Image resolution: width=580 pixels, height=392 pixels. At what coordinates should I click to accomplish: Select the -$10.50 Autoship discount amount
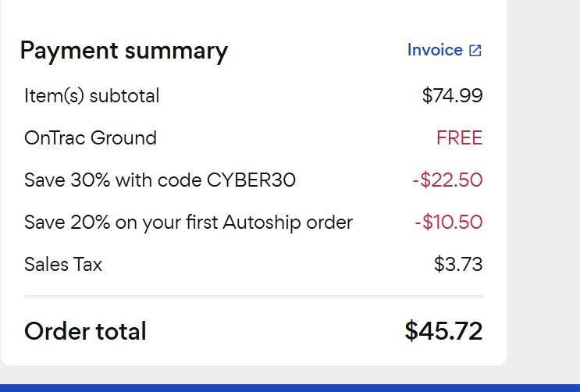click(x=448, y=223)
